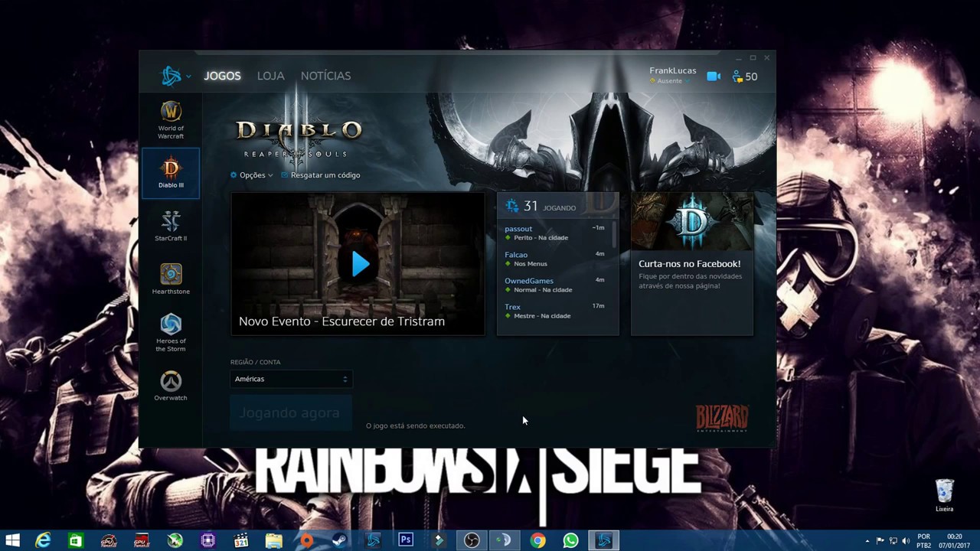Viewport: 980px width, 551px height.
Task: Open the friends list showing 50
Action: point(744,77)
